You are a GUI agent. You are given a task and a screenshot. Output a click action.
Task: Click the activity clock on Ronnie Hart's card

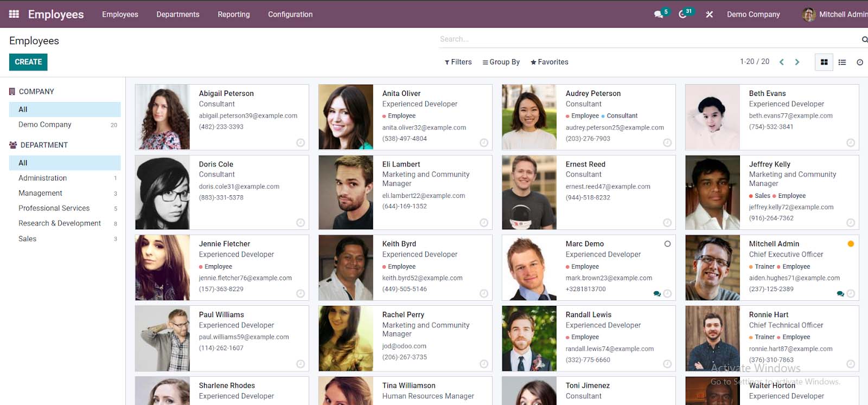[x=851, y=364]
